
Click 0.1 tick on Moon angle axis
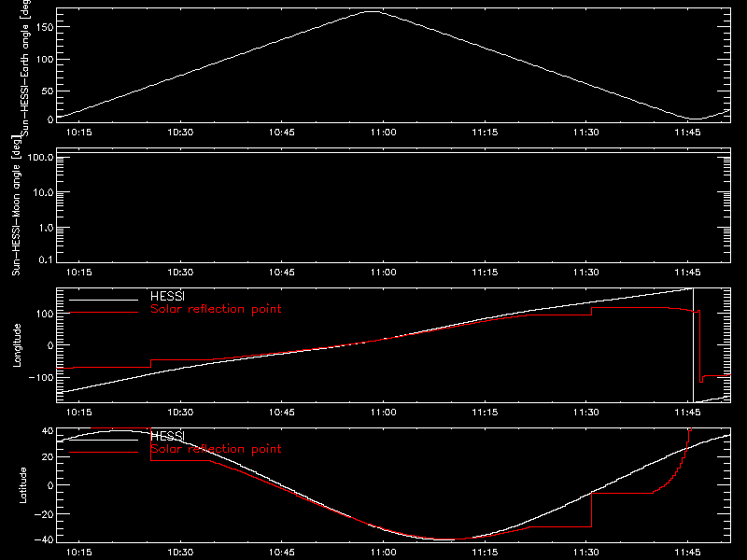tap(46, 259)
